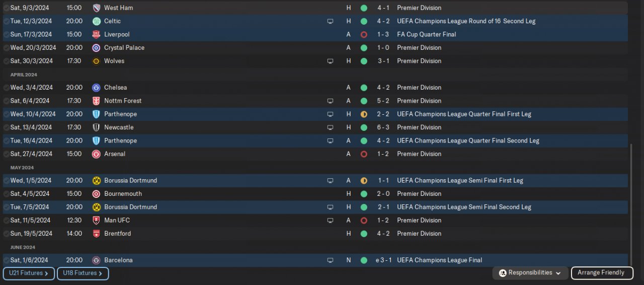Toggle the checkmark beside Wed, 3/4/2024 fixture
Viewport: 644px width, 285px height.
[x=7, y=88]
